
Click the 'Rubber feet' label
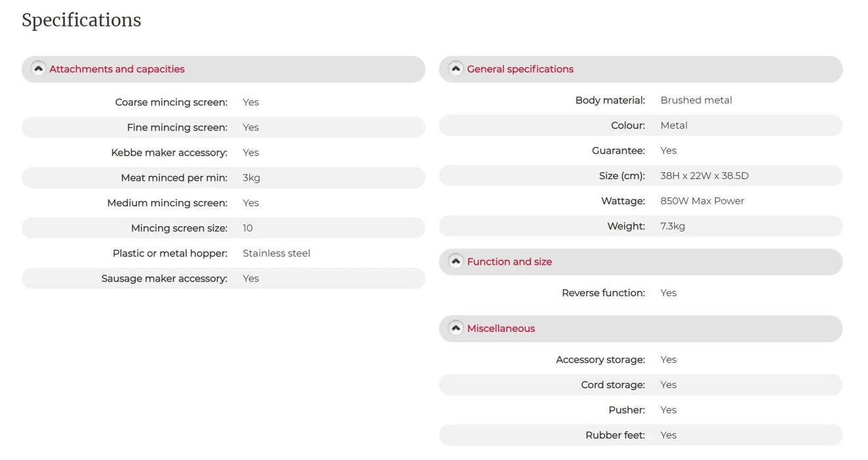pos(615,435)
